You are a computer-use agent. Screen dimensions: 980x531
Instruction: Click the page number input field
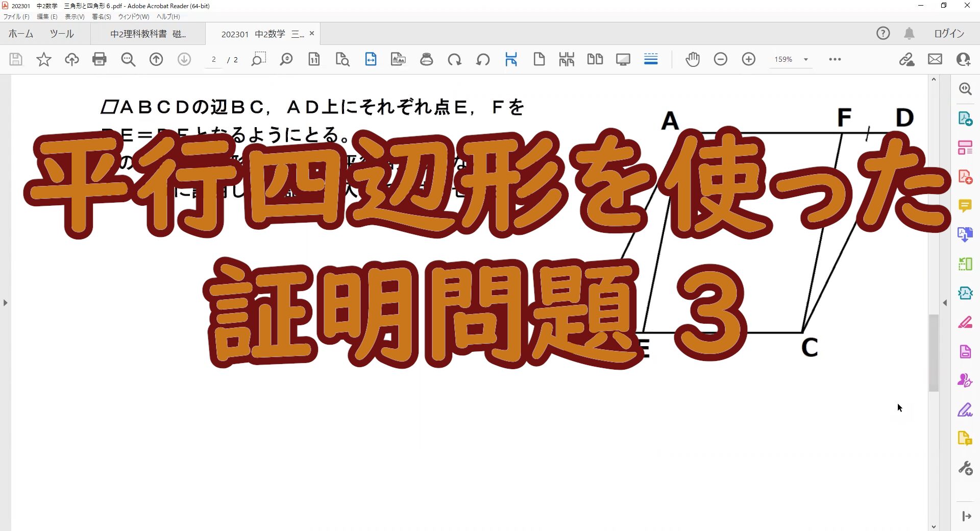(x=214, y=59)
